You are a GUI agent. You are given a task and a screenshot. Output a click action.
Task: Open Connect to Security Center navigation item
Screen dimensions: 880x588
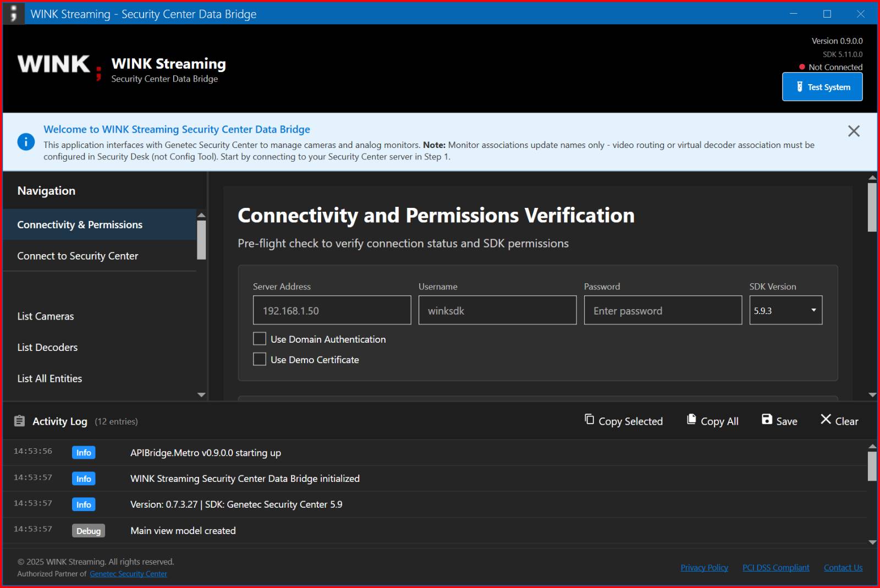pyautogui.click(x=100, y=256)
